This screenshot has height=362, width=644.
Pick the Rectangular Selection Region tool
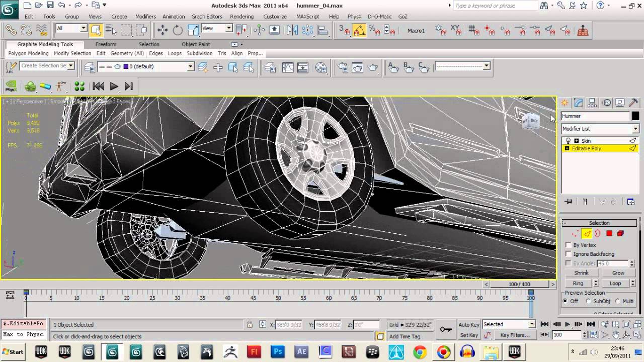click(126, 30)
